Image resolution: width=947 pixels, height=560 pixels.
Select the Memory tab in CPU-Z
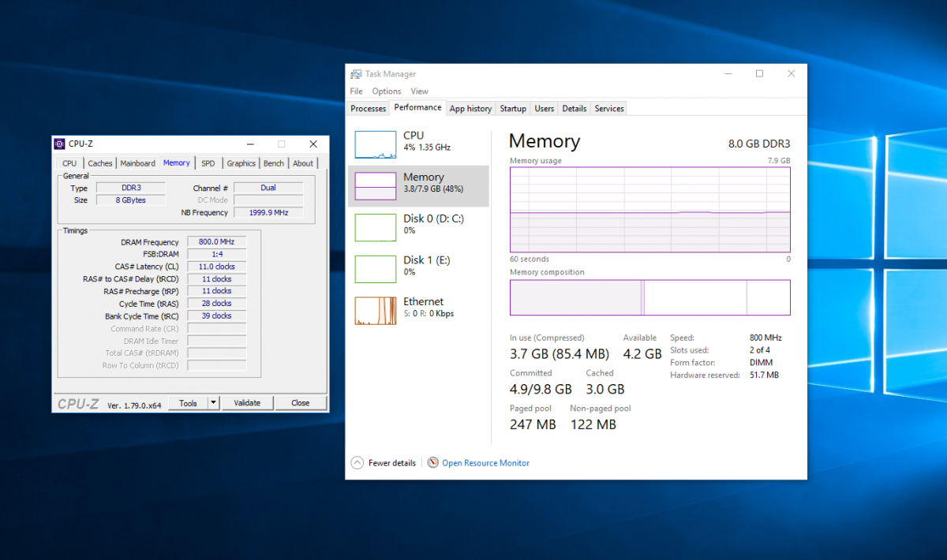[177, 162]
